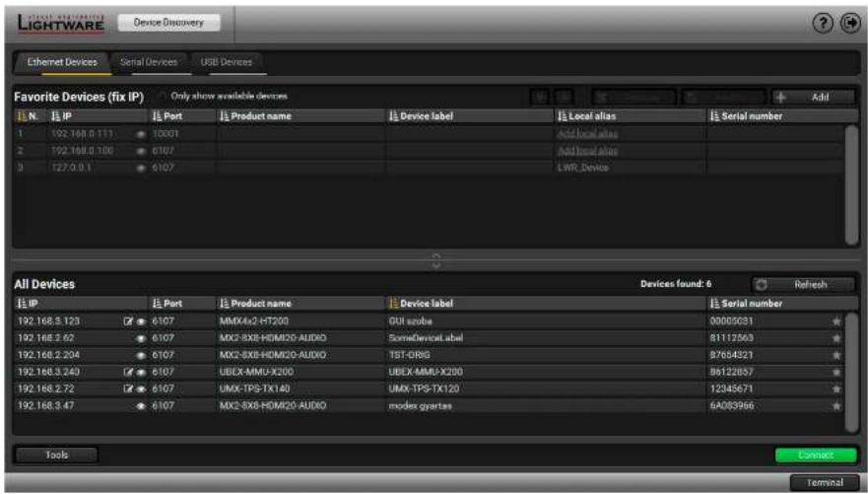Click eye icon for device 192.168.3.47

click(141, 406)
